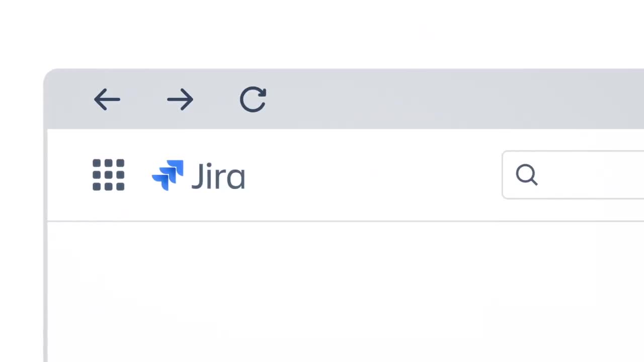Navigate to the next page via right arrow
Viewport: 644px width, 362px height.
(x=180, y=100)
